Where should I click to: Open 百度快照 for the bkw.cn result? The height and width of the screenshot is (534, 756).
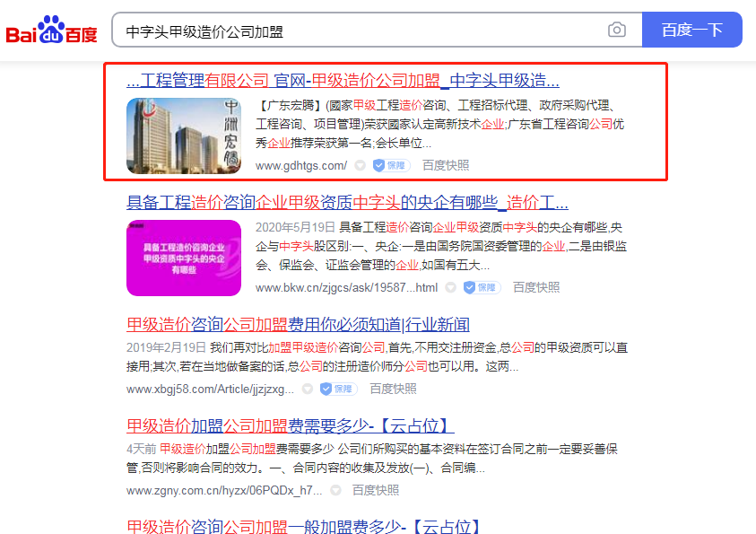click(536, 288)
